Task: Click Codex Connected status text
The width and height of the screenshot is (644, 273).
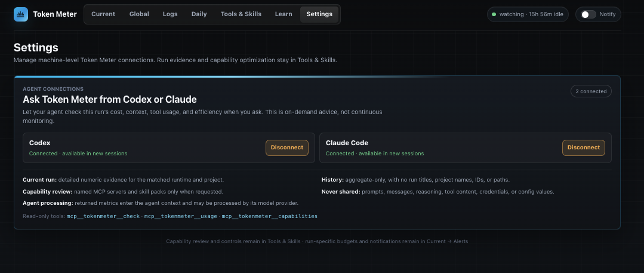Action: tap(78, 154)
